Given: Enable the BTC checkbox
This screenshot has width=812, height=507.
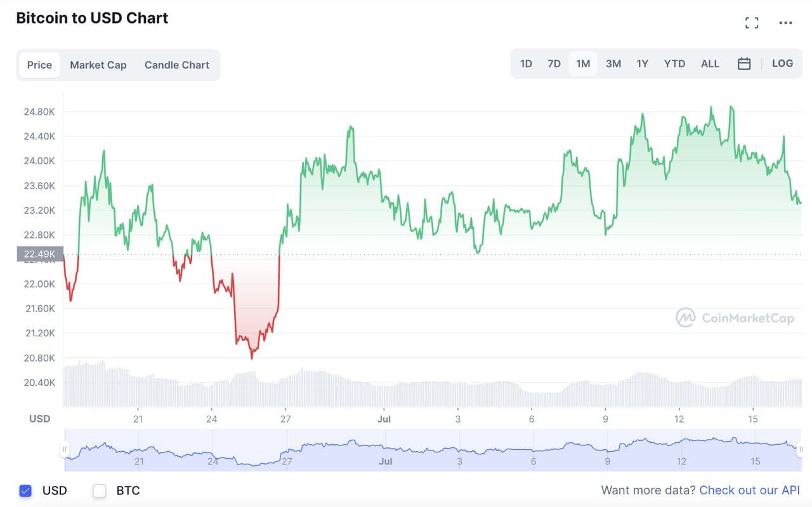Looking at the screenshot, I should pos(99,491).
